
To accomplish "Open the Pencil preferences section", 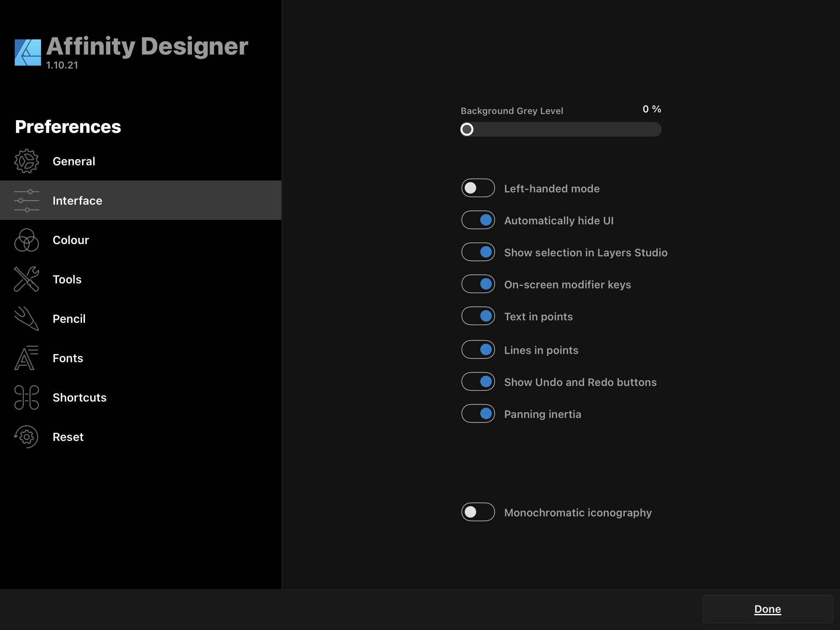I will 141,319.
